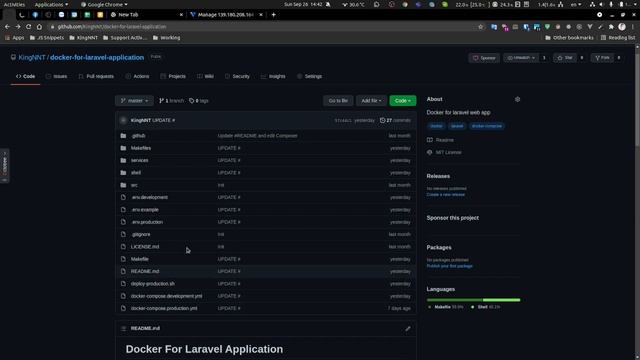
Task: Open the Code tab
Action: click(x=25, y=76)
